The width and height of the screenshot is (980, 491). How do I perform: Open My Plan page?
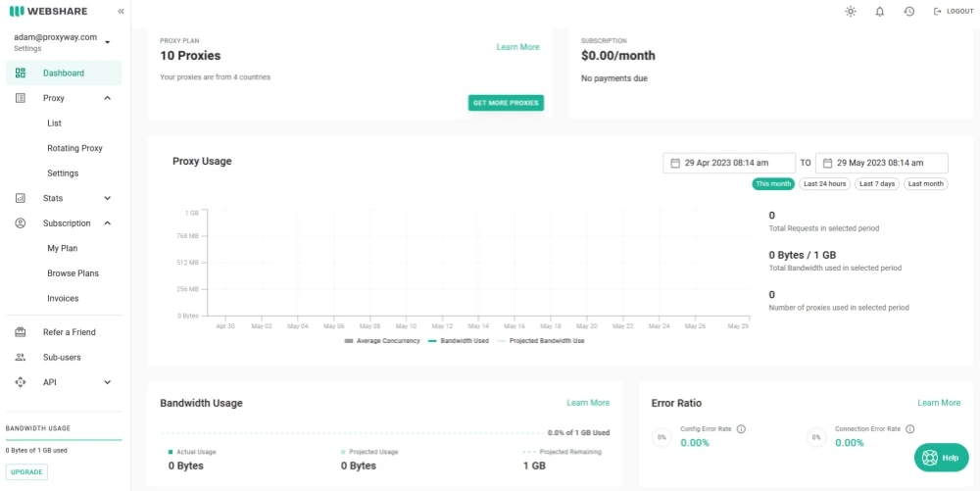(x=63, y=248)
